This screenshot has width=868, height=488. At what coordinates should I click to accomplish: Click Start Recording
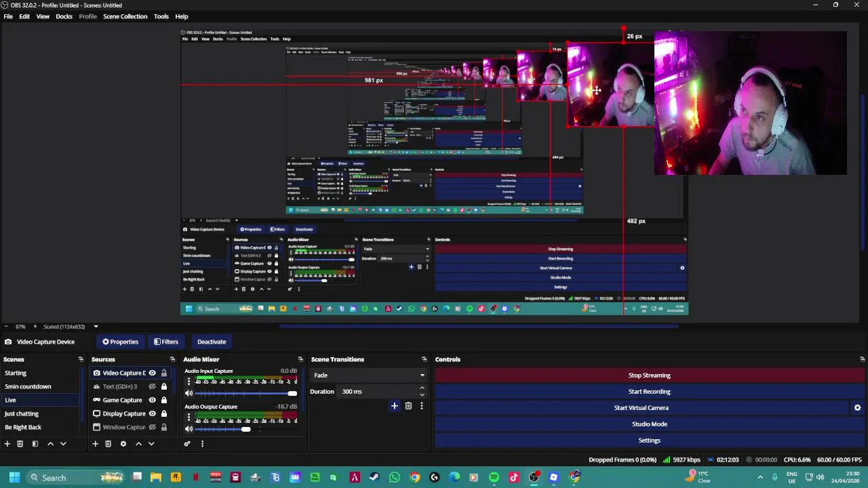650,391
